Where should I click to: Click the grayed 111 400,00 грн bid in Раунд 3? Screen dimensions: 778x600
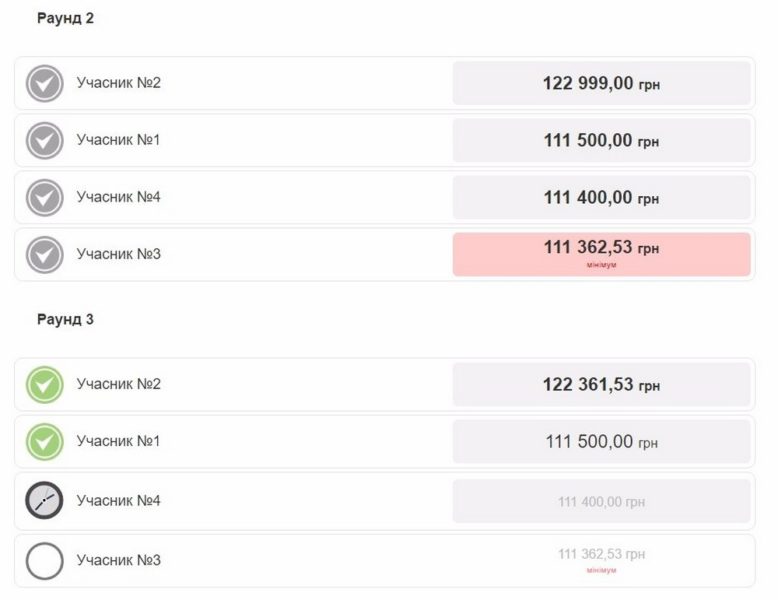click(x=601, y=501)
